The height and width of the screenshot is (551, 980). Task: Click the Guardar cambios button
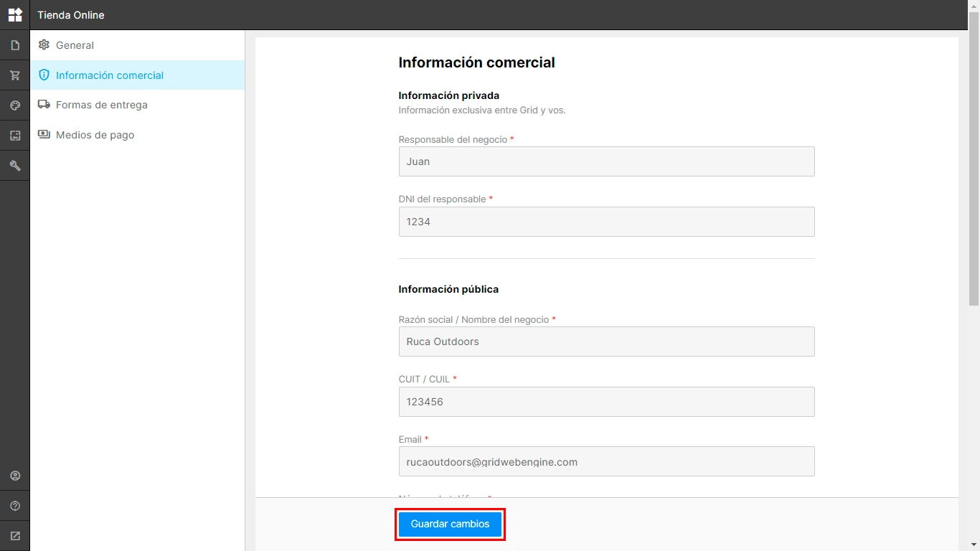[450, 524]
